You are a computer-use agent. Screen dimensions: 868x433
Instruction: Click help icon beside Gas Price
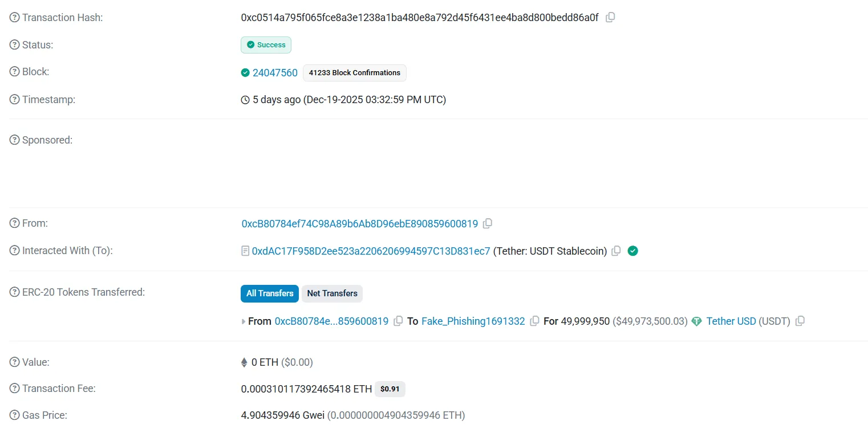15,415
